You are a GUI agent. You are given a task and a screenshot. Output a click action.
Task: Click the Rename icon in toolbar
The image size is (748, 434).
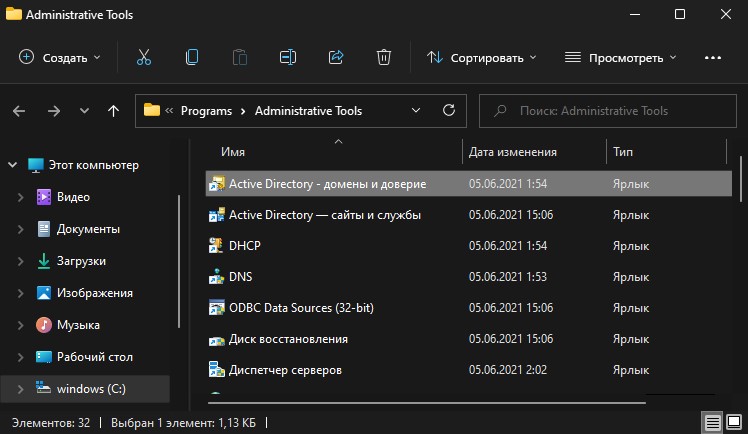[x=288, y=57]
